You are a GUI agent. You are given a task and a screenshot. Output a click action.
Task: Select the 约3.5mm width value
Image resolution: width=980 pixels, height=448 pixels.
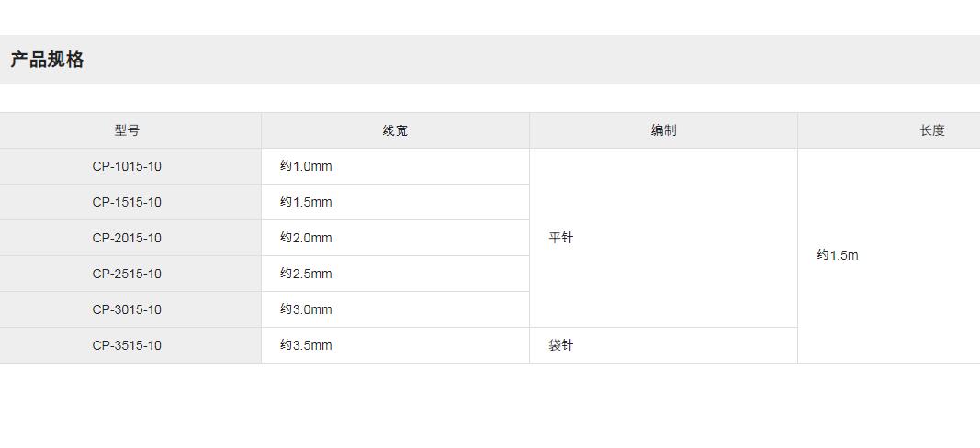(307, 345)
